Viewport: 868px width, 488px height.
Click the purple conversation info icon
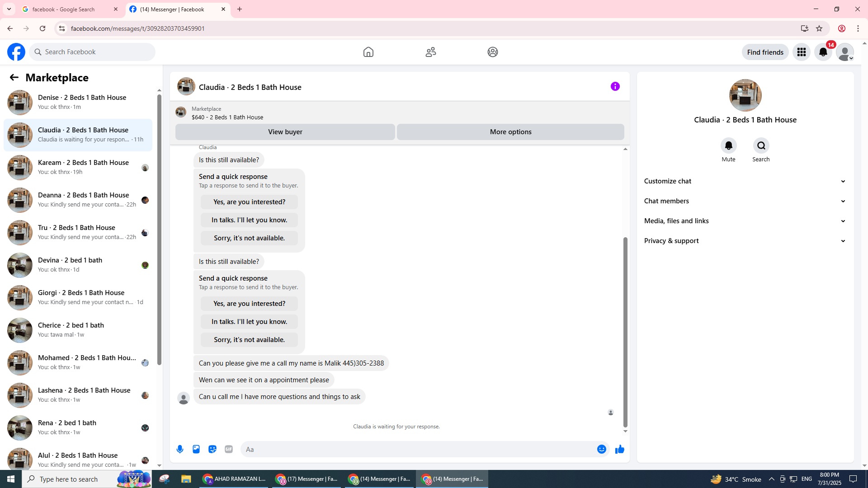pyautogui.click(x=615, y=86)
